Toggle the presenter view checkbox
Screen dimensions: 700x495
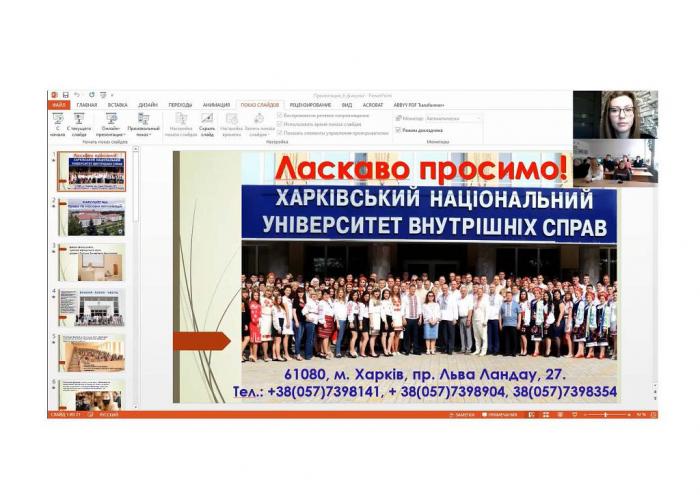(397, 130)
